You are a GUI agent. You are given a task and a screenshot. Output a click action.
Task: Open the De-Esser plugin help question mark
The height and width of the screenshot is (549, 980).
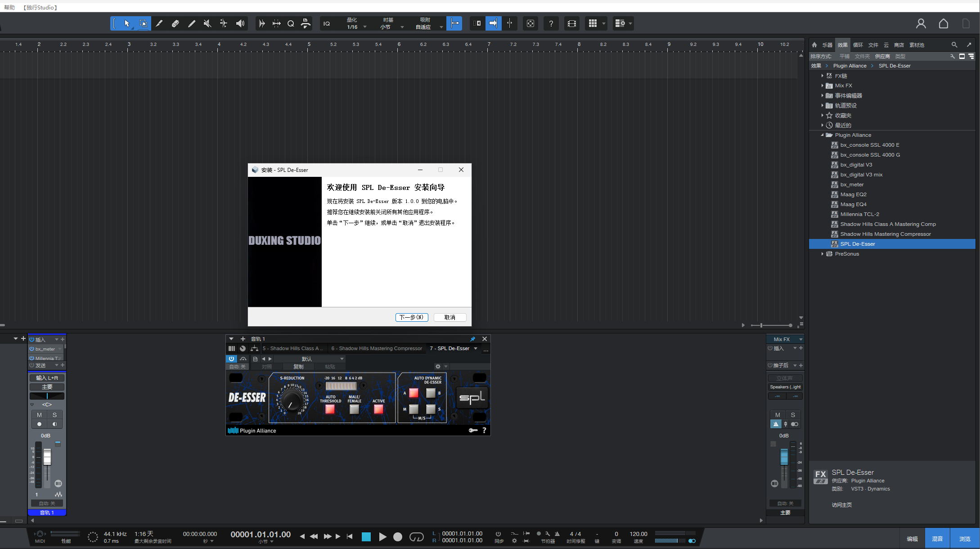pos(485,430)
